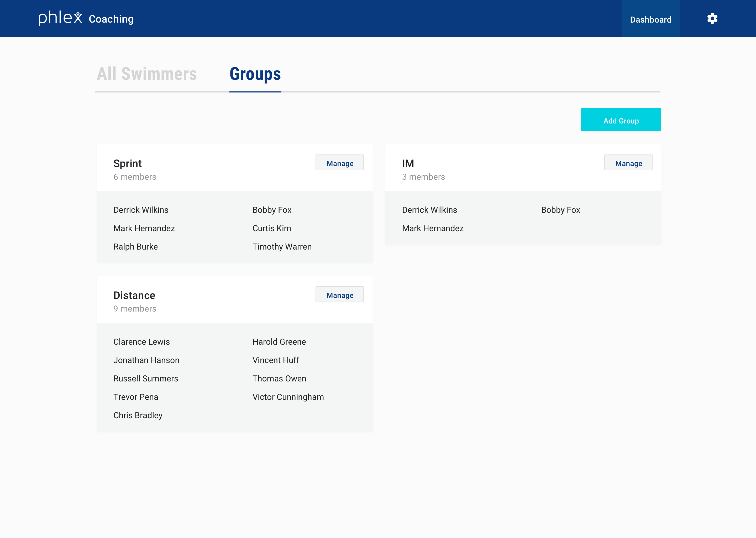756x538 pixels.
Task: Select Derrick Wilkins in Sprint group
Action: (x=141, y=210)
